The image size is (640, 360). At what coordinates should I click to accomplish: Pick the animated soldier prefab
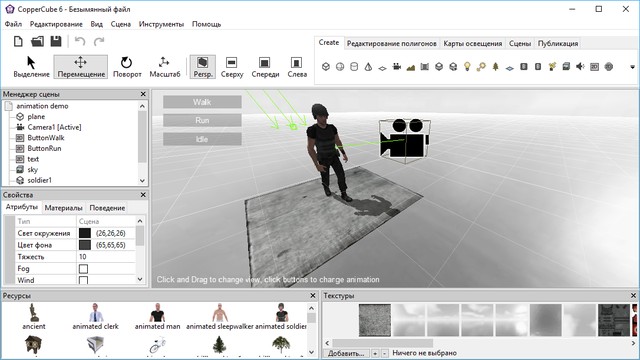[281, 316]
